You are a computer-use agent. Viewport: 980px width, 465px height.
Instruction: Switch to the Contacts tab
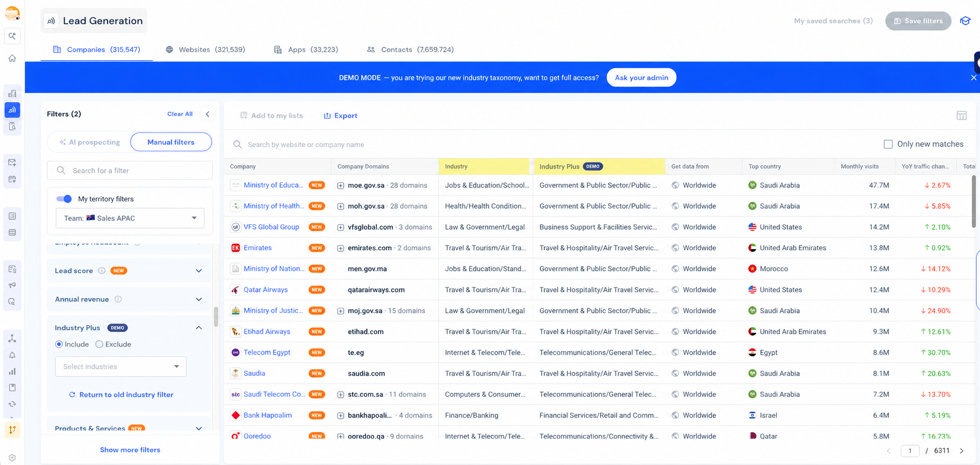(x=410, y=50)
